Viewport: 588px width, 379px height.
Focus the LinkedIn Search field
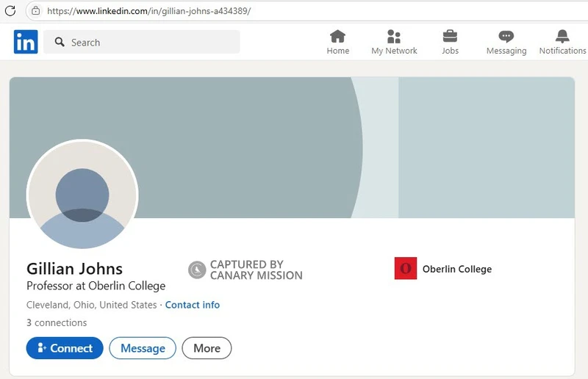tap(142, 42)
